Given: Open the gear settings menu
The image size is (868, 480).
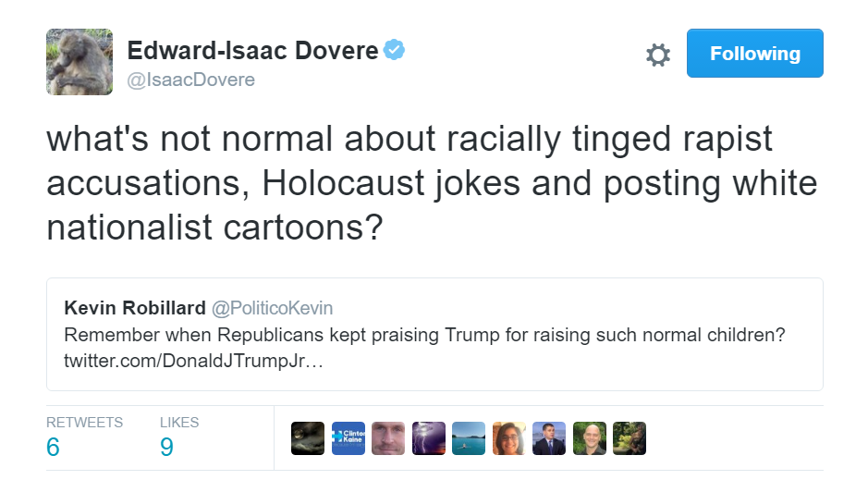Looking at the screenshot, I should [x=657, y=55].
